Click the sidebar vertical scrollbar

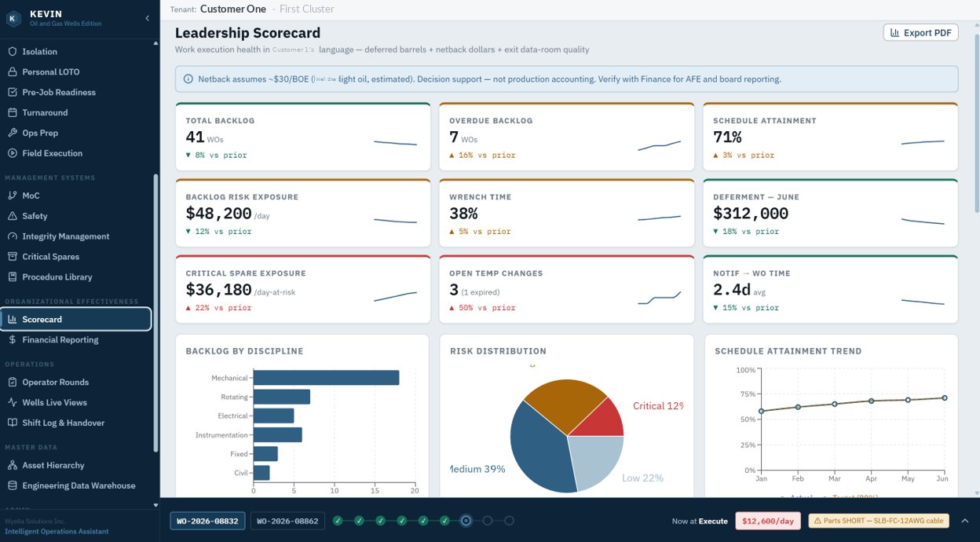point(155,314)
